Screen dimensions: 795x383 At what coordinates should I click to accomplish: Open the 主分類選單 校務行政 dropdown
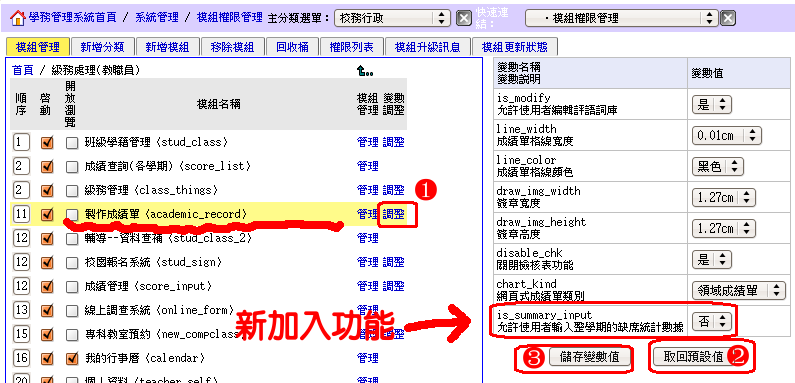click(392, 19)
